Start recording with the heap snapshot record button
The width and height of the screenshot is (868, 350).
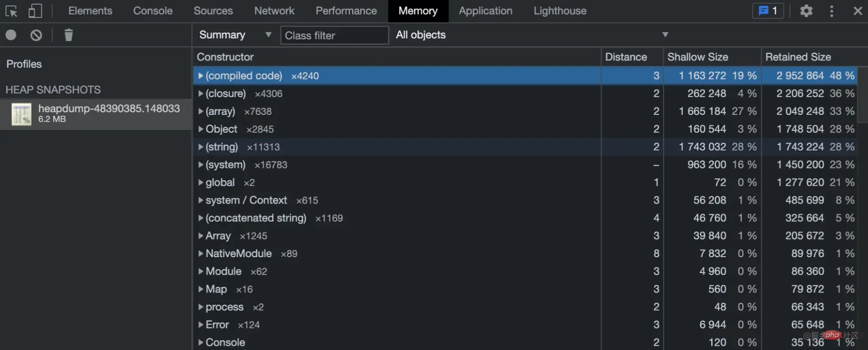[11, 35]
